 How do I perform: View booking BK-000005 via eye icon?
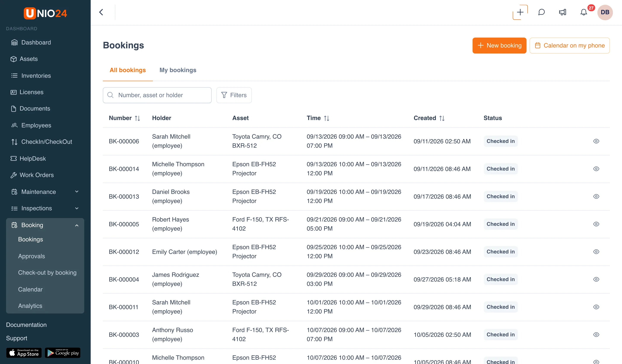(596, 224)
